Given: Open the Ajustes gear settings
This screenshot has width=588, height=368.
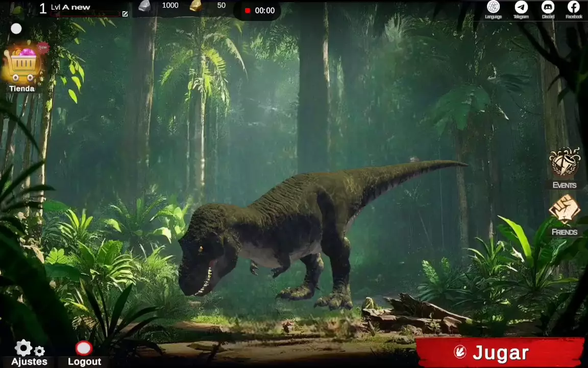Looking at the screenshot, I should click(x=29, y=349).
